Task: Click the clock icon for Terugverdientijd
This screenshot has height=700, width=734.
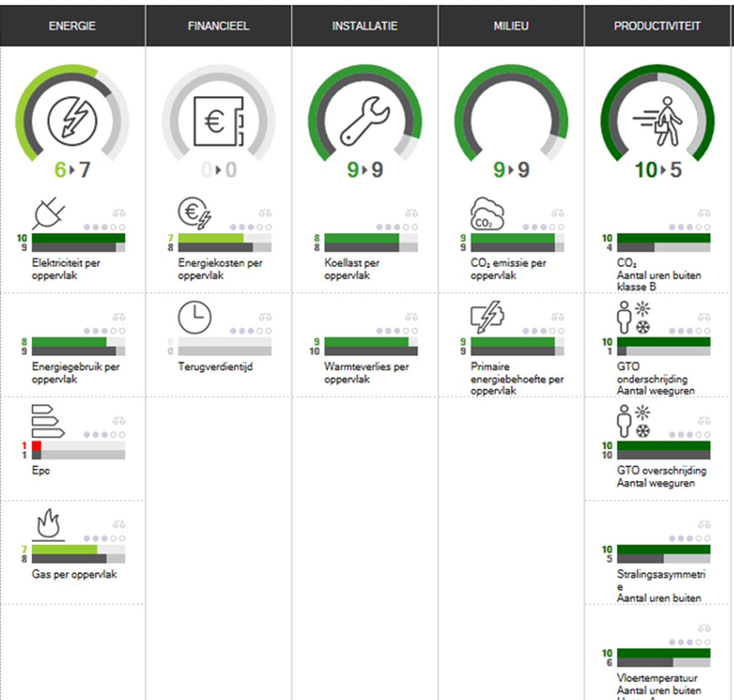Action: pyautogui.click(x=194, y=317)
